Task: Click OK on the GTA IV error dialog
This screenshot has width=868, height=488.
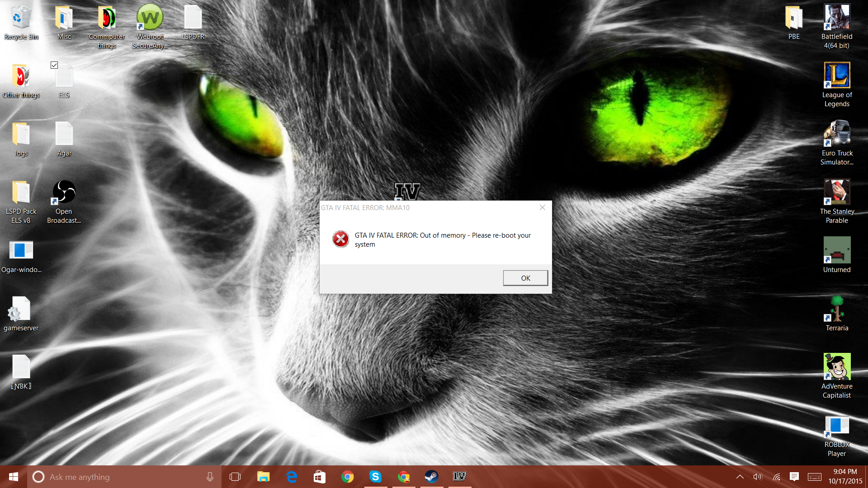Action: pyautogui.click(x=525, y=278)
